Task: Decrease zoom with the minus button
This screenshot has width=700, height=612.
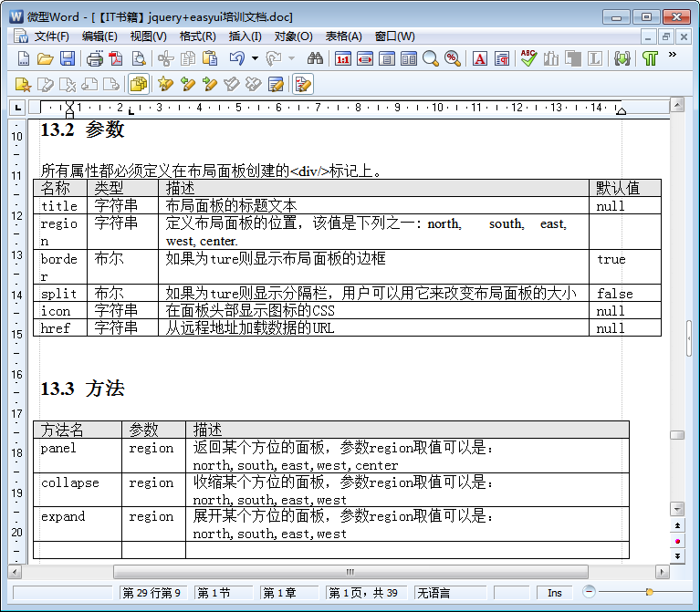Action: pyautogui.click(x=589, y=592)
